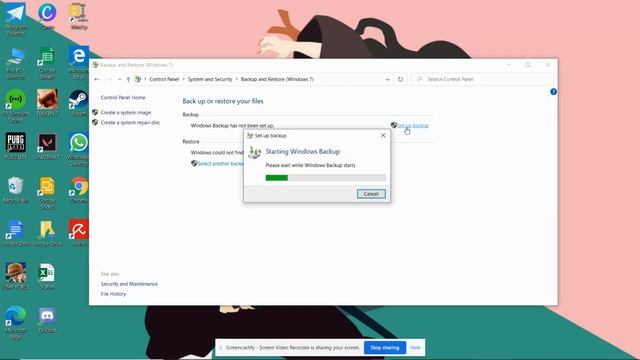
Task: Launch Discord from the desktop
Action: tap(47, 320)
